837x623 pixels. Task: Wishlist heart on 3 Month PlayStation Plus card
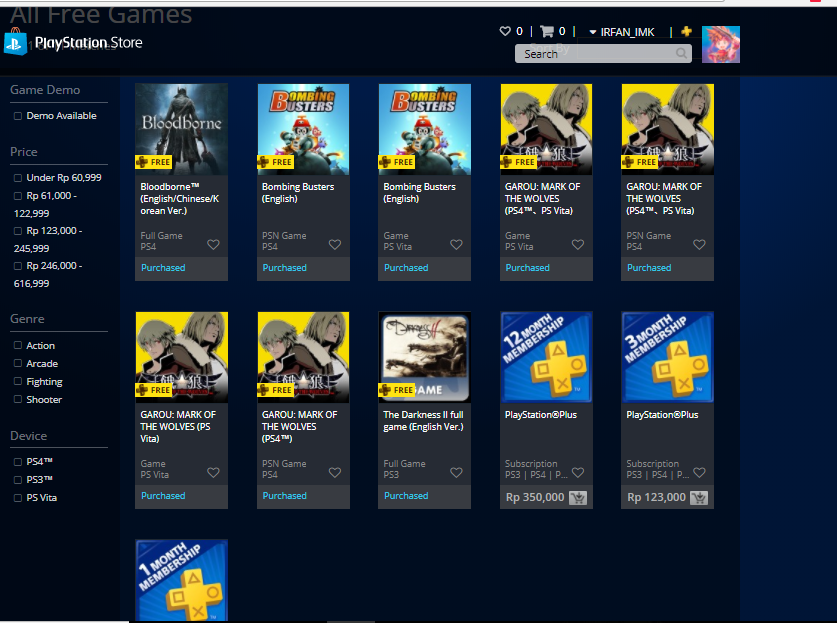pos(699,472)
